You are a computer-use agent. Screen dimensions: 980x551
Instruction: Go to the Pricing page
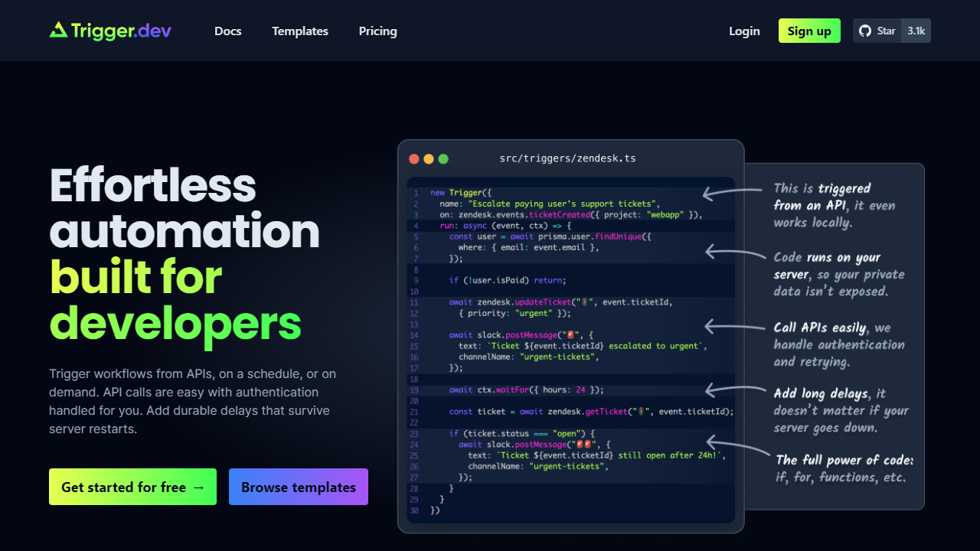click(x=378, y=31)
